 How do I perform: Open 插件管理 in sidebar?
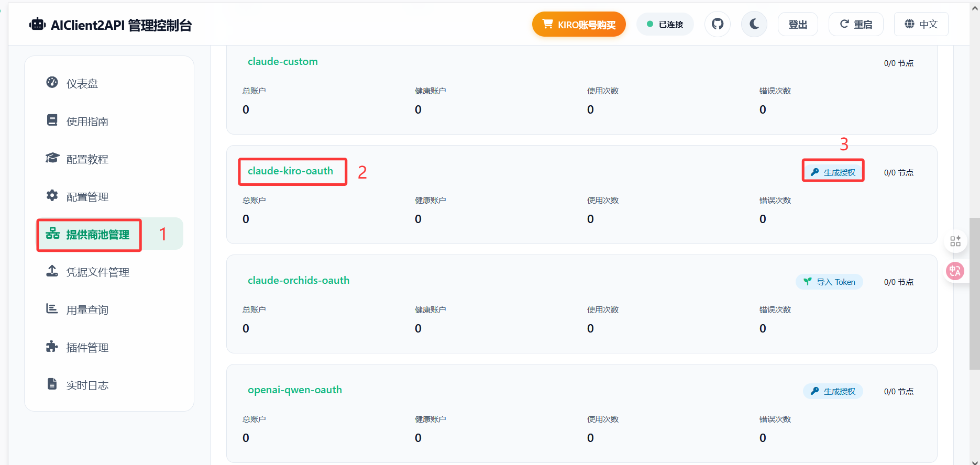pyautogui.click(x=109, y=347)
